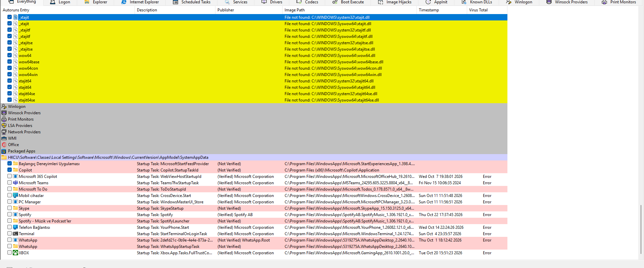Screen dimensions: 644x268
Task: Click the folder icon of the HKCU SystemAppData key
Action: click(4, 157)
